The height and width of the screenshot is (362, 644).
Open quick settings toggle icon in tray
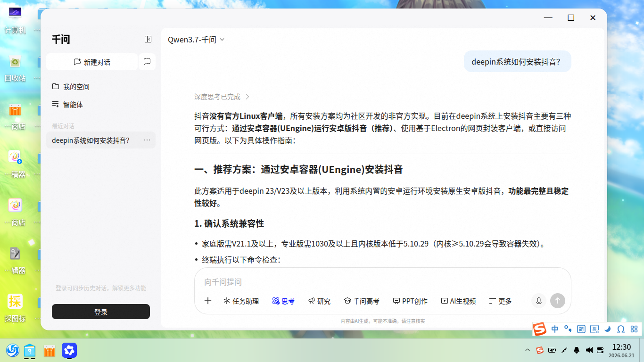(600, 350)
